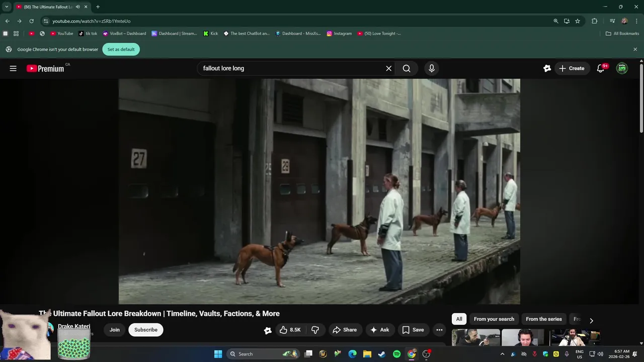Join the Drake Kateri channel
Viewport: 644px width, 362px height.
tap(115, 330)
